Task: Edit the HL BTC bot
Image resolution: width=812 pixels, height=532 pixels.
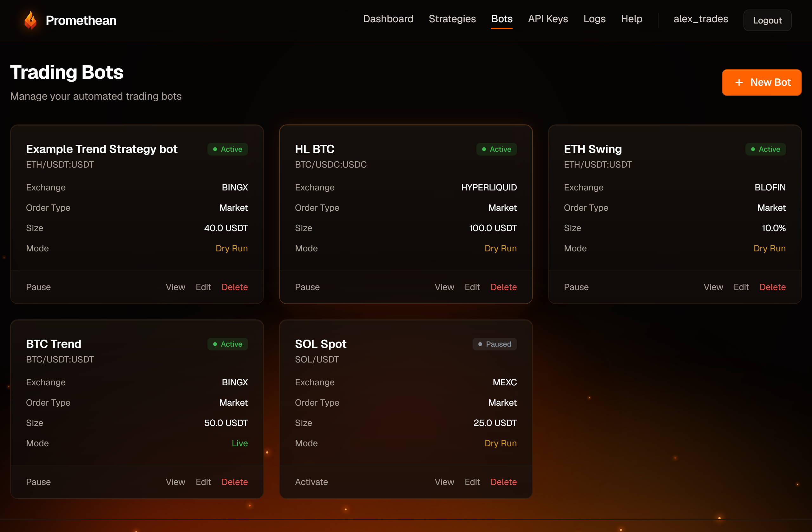Action: tap(472, 287)
